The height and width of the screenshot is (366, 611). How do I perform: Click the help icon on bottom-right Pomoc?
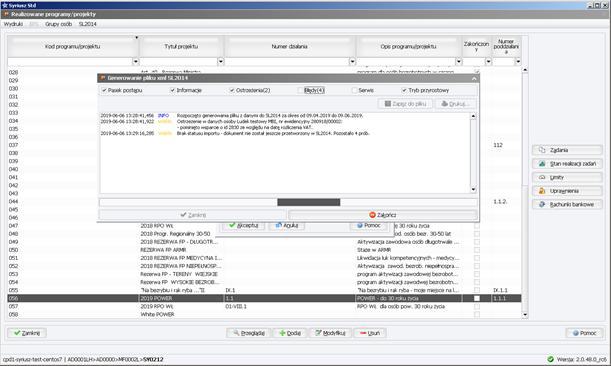[576, 333]
